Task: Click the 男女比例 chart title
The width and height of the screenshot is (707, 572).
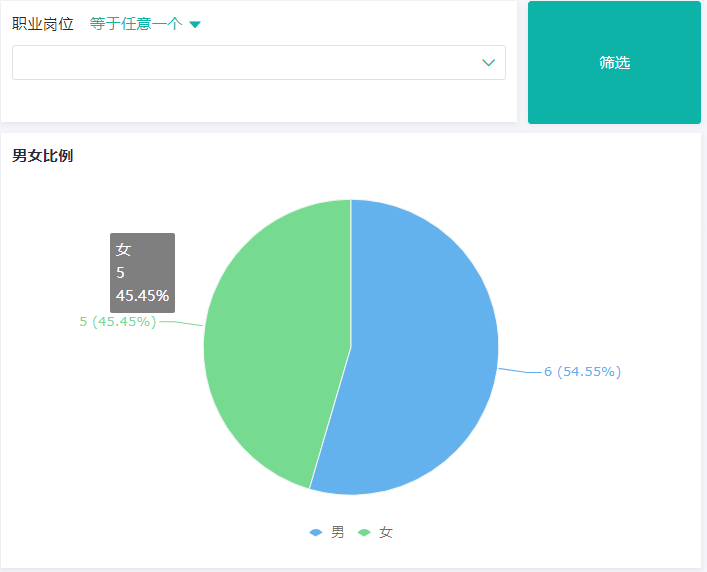Action: pyautogui.click(x=42, y=156)
